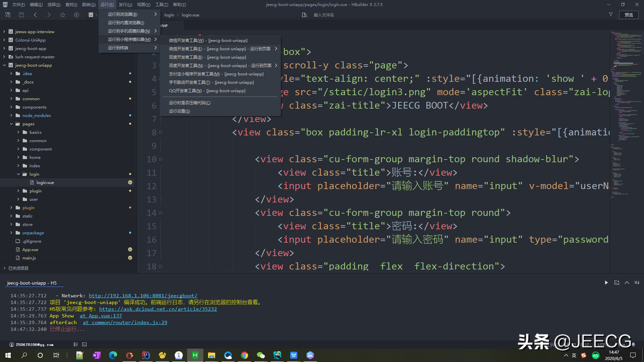This screenshot has width=644, height=362.
Task: Follow the at App.vue:137 link
Action: coord(101,316)
